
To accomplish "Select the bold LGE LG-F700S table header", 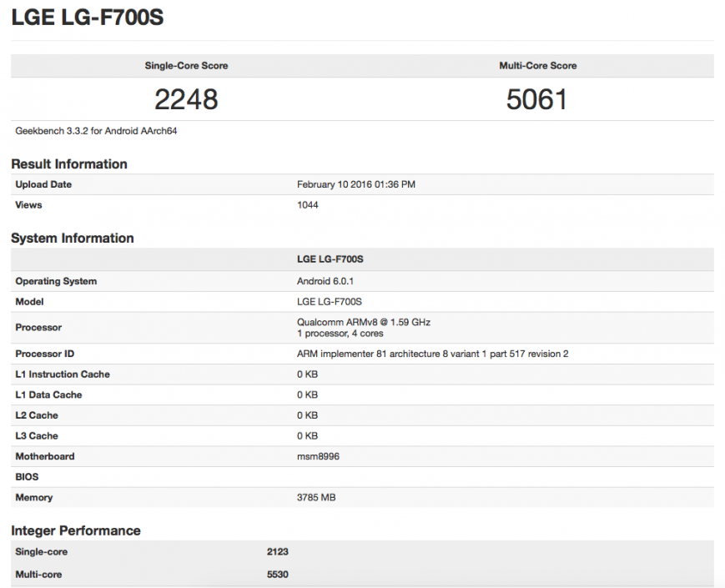I will [x=330, y=259].
